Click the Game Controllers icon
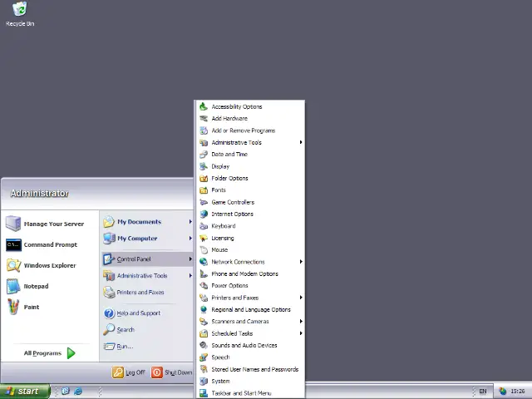532x399 pixels. (204, 202)
